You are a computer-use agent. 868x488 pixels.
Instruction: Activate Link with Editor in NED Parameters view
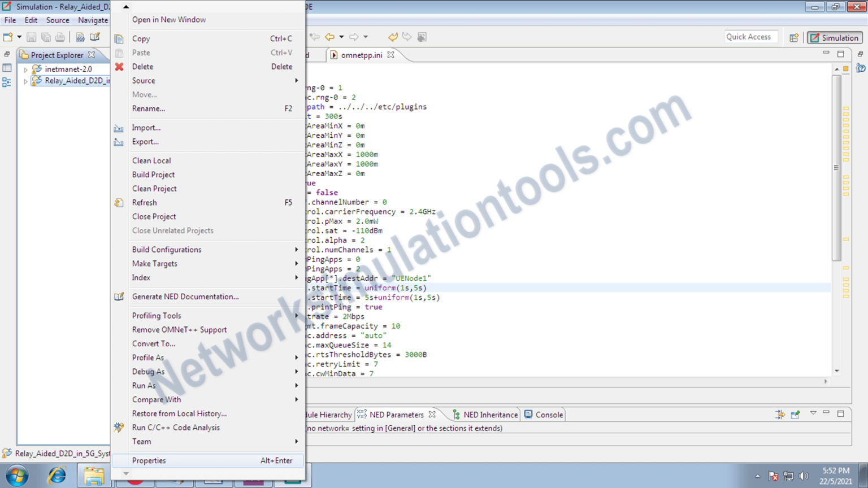click(x=780, y=414)
